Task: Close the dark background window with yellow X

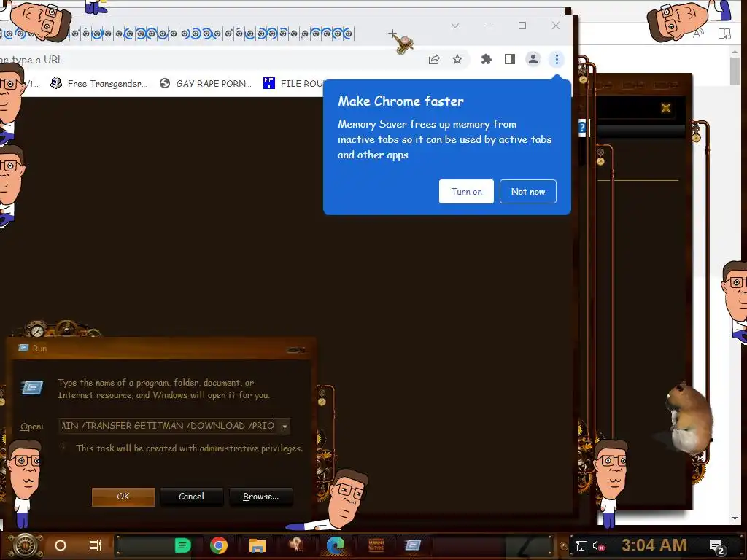Action: [x=666, y=108]
